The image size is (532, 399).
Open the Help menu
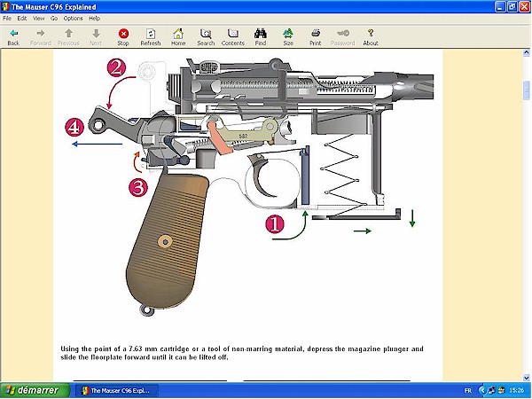coord(94,19)
